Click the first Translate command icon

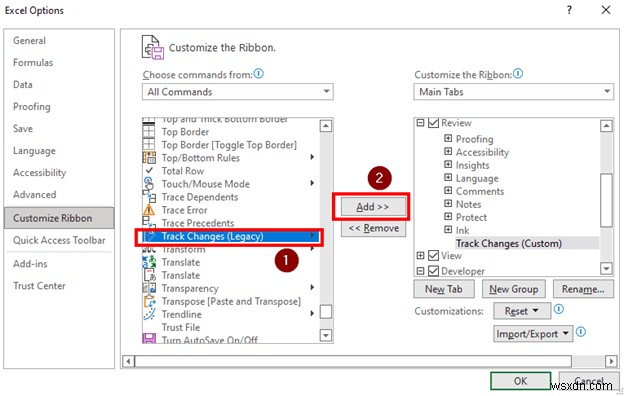tap(149, 262)
